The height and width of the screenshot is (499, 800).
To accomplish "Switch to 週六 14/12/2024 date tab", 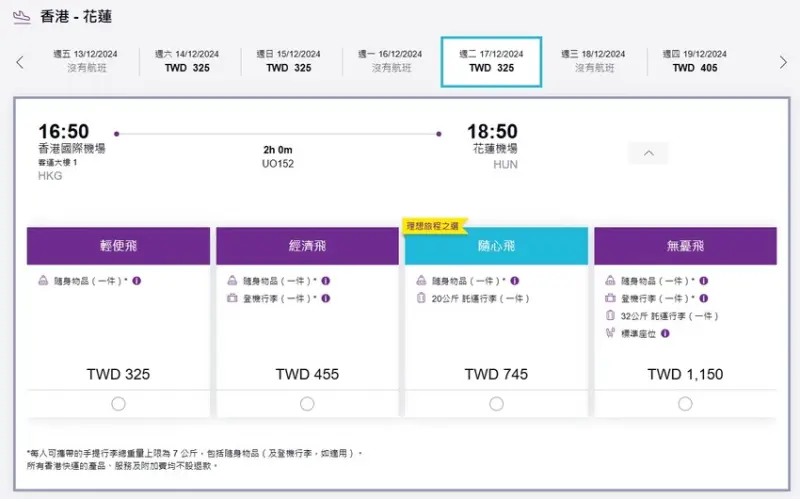I will point(188,61).
